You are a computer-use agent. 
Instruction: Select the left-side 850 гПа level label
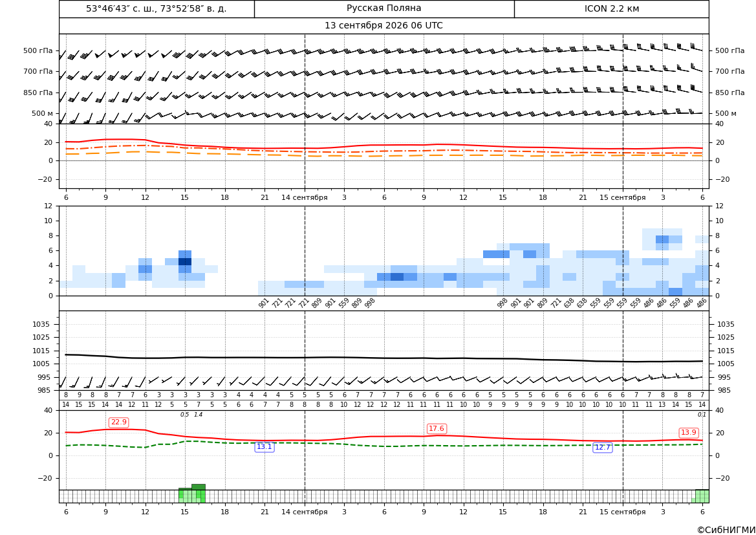point(38,93)
